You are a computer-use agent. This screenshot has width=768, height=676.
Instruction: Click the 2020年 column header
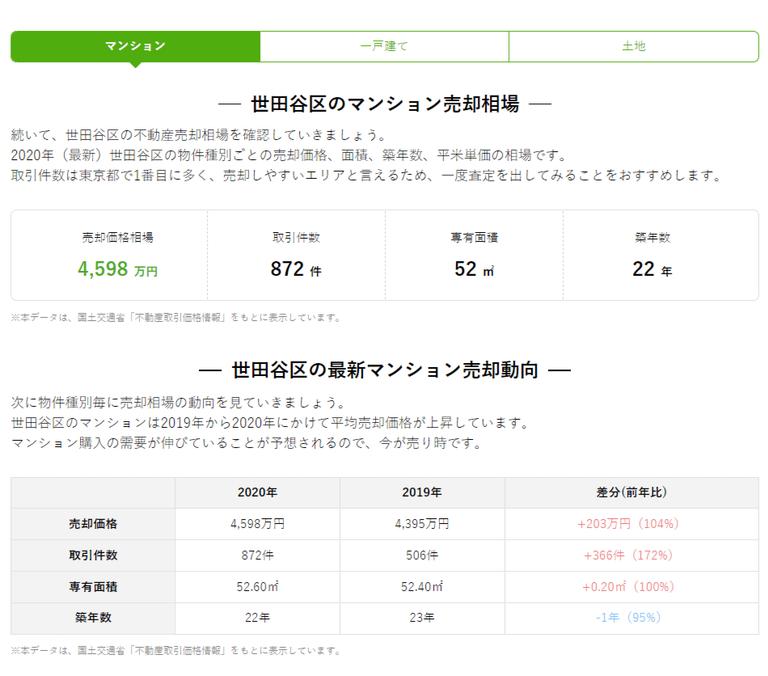[257, 493]
